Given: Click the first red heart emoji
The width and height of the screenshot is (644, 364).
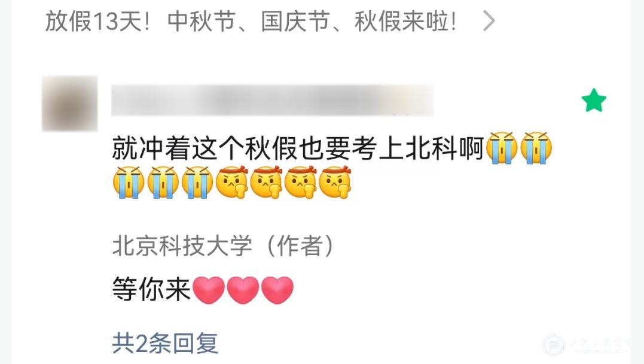Looking at the screenshot, I should (209, 290).
